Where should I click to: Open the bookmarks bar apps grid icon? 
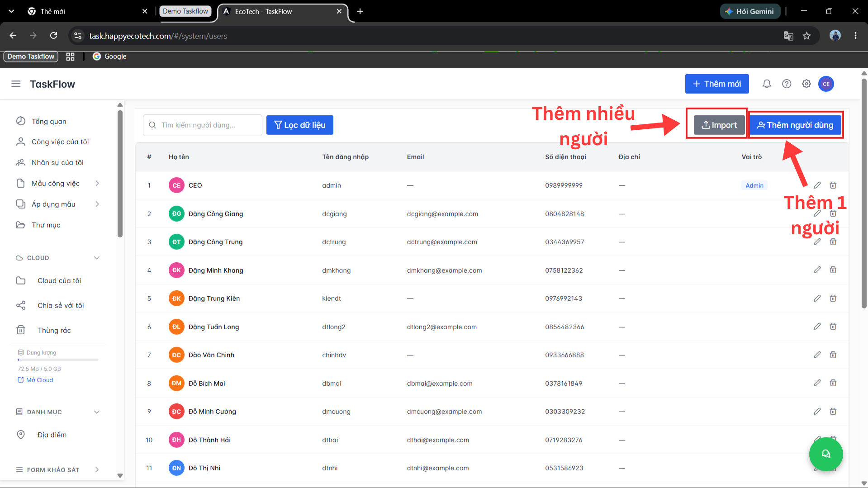point(70,57)
